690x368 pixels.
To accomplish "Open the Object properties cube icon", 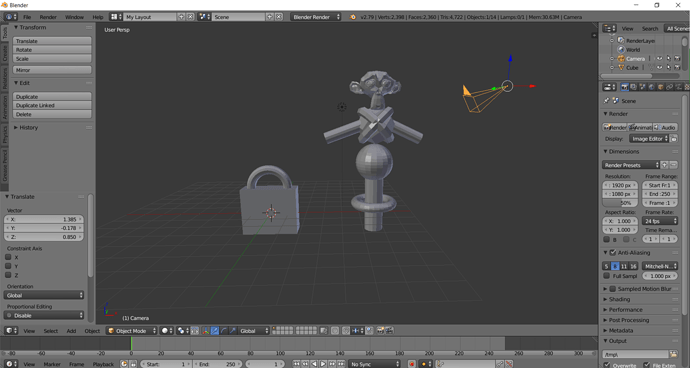I will [x=661, y=87].
